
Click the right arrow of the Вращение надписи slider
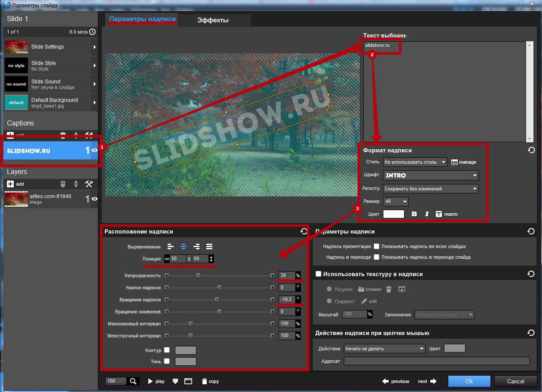click(272, 300)
